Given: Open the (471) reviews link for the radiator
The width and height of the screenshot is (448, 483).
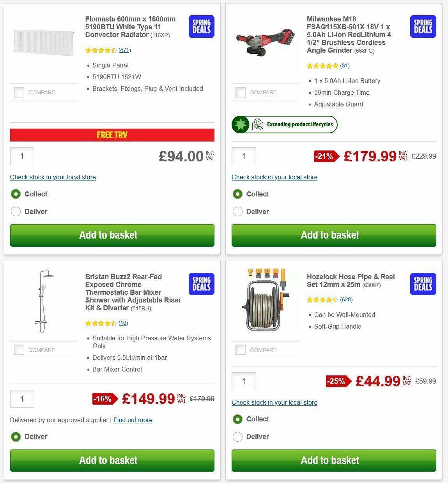Looking at the screenshot, I should (125, 50).
